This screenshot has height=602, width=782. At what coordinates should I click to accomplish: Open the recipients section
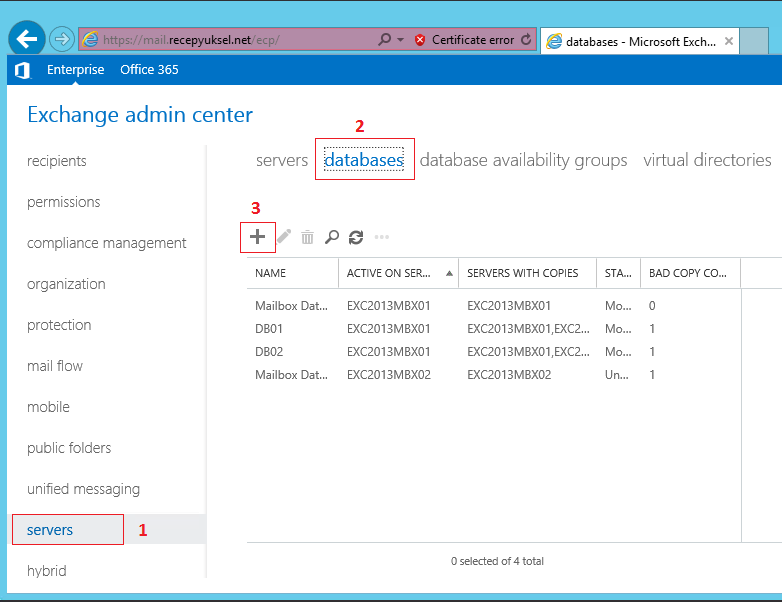57,161
